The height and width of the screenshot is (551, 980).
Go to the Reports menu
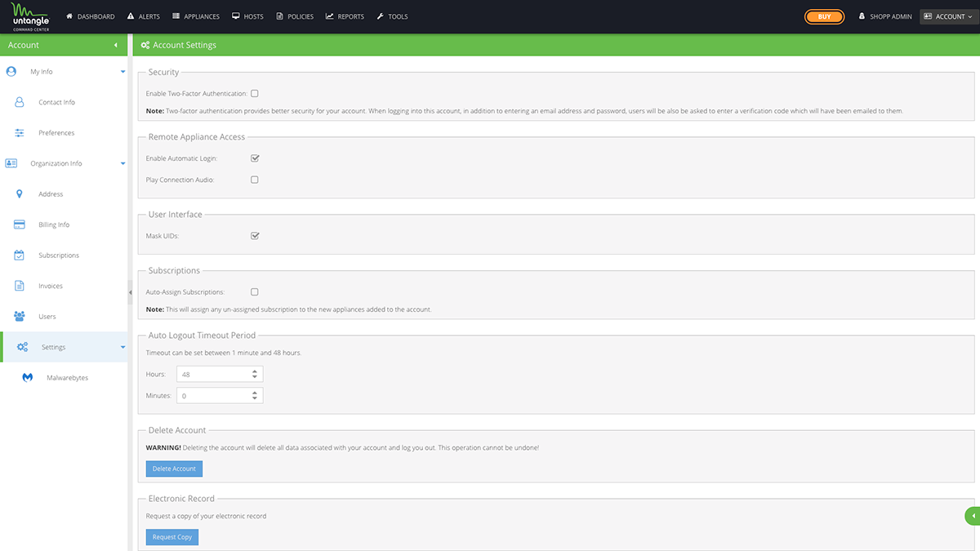tap(345, 16)
